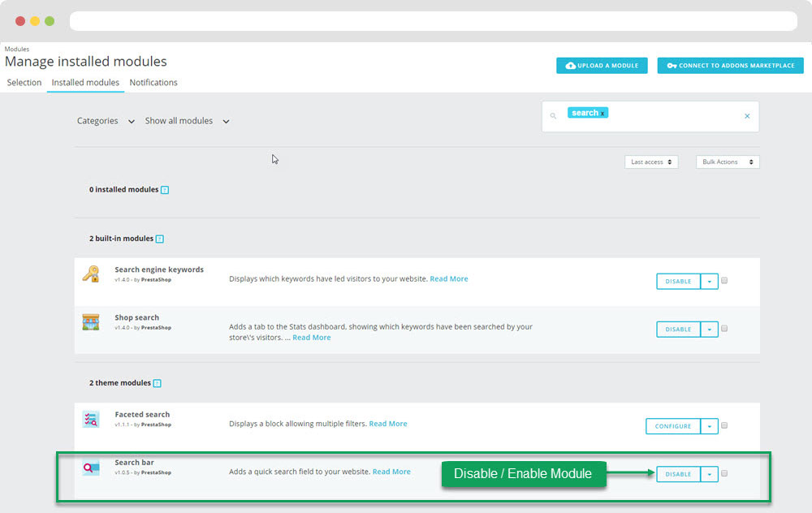The image size is (812, 513).
Task: Click the browser address bar
Action: tap(434, 21)
